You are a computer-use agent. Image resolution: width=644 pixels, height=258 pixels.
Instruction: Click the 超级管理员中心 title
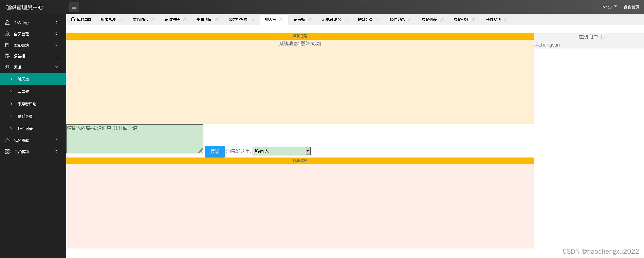24,7
